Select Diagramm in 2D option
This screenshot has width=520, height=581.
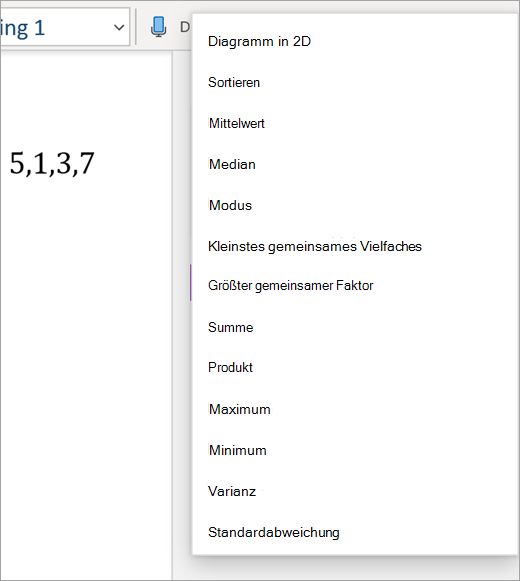[x=259, y=42]
